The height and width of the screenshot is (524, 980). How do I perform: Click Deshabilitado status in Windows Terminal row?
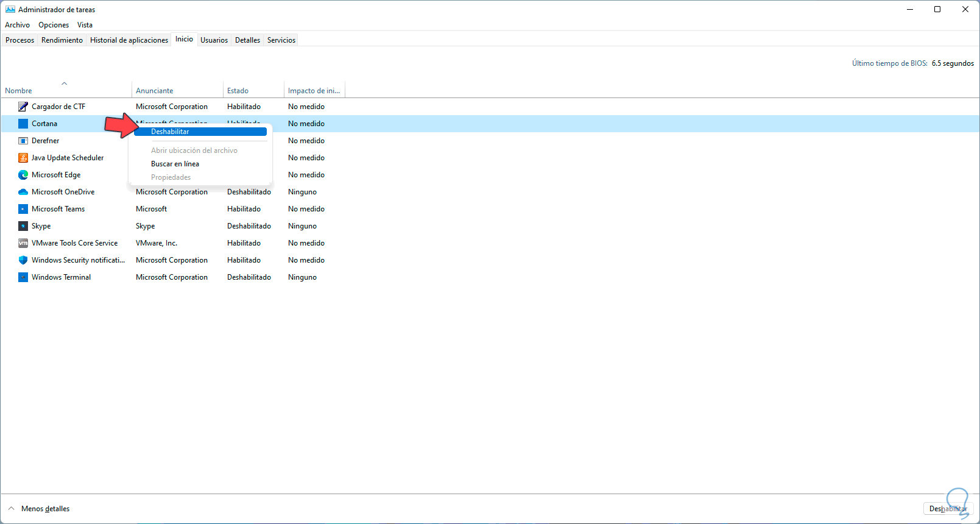pos(249,277)
